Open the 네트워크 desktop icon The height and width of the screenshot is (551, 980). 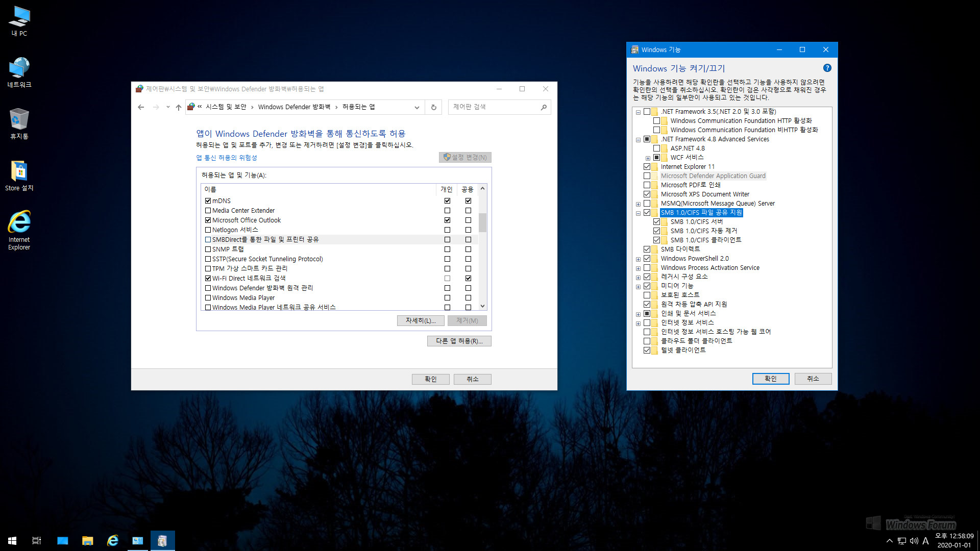pyautogui.click(x=19, y=72)
